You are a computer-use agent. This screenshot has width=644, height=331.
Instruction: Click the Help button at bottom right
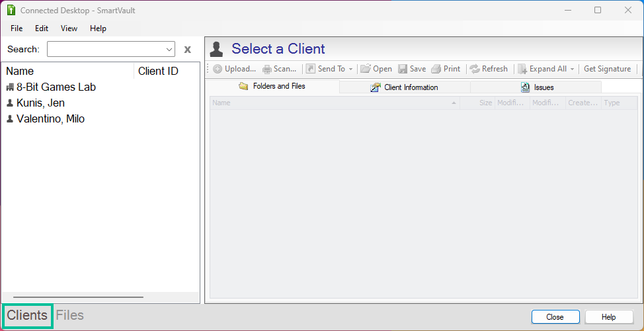[609, 317]
